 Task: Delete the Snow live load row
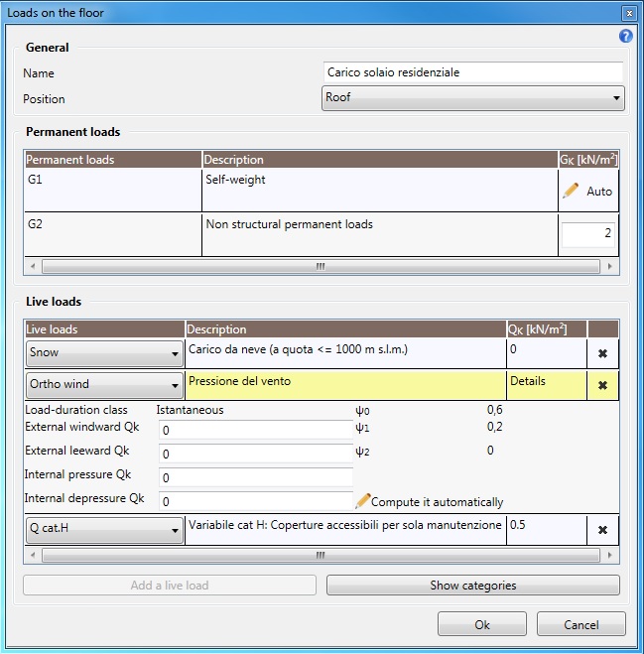(x=602, y=353)
